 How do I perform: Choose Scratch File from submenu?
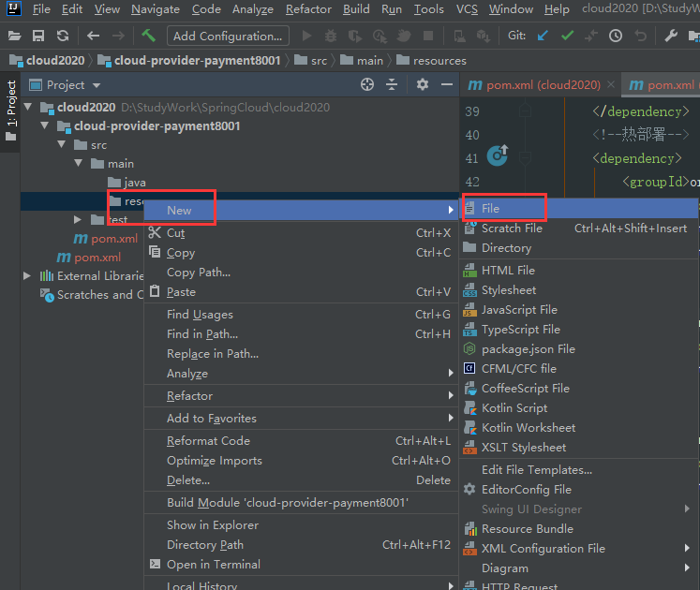coord(578,229)
